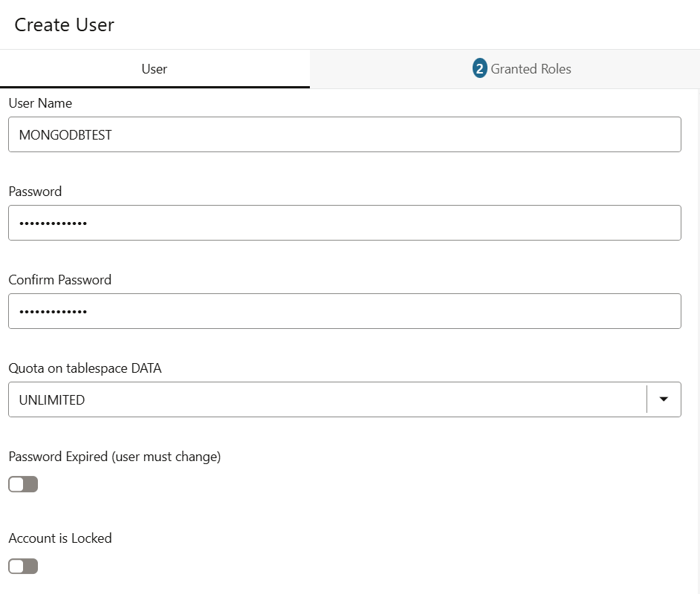Click the User Name label
Image resolution: width=700 pixels, height=594 pixels.
[x=40, y=103]
